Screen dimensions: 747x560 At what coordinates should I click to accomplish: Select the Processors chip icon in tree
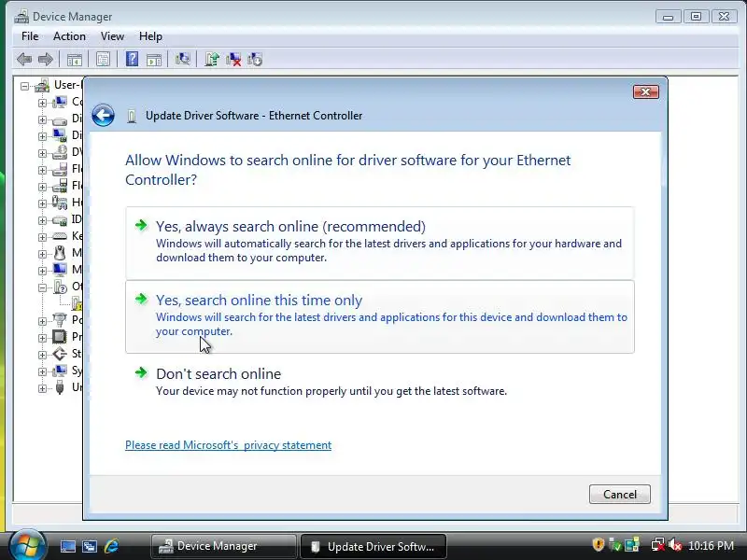tap(60, 337)
